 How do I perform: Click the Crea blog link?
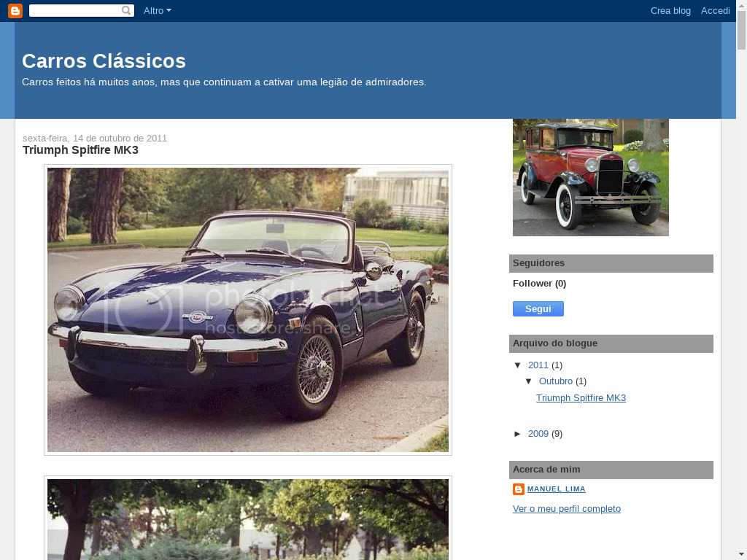click(670, 10)
